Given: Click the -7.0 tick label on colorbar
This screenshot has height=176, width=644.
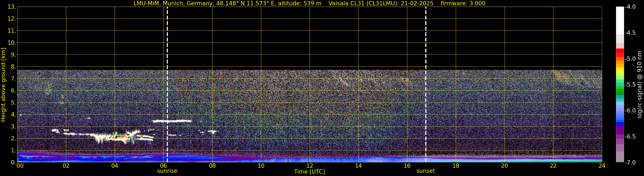Looking at the screenshot, I should (x=630, y=163).
